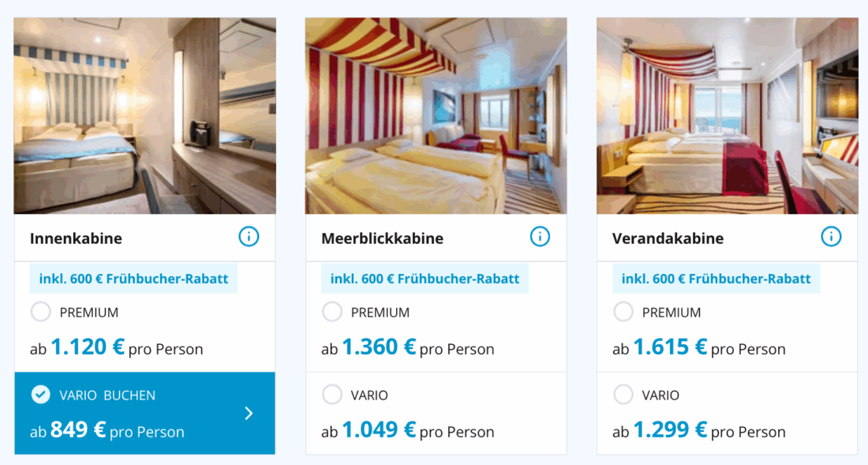Click Innenkabine Frühbucher-Rabatt badge
868x465 pixels.
click(133, 279)
